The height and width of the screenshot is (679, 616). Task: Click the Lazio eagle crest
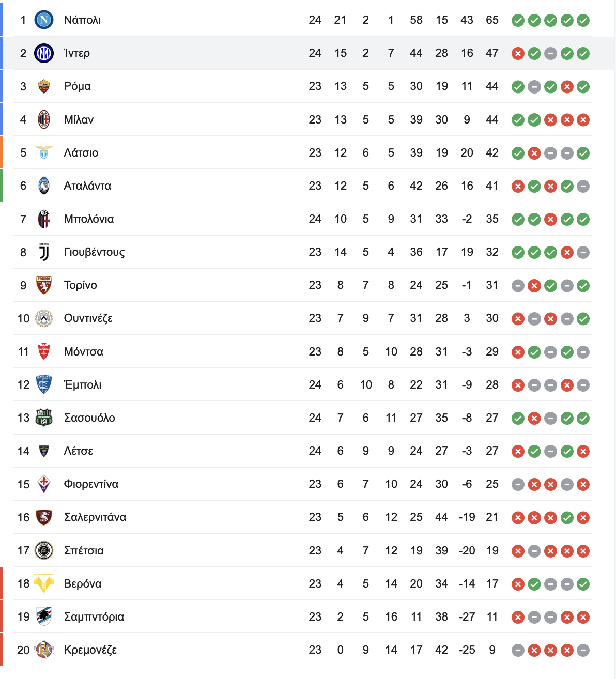tap(44, 152)
